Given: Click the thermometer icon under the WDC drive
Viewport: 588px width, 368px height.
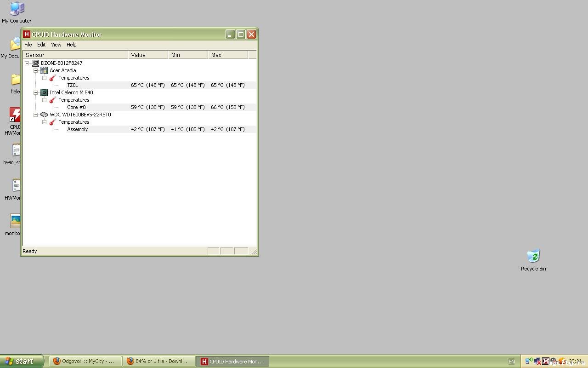Looking at the screenshot, I should (53, 122).
